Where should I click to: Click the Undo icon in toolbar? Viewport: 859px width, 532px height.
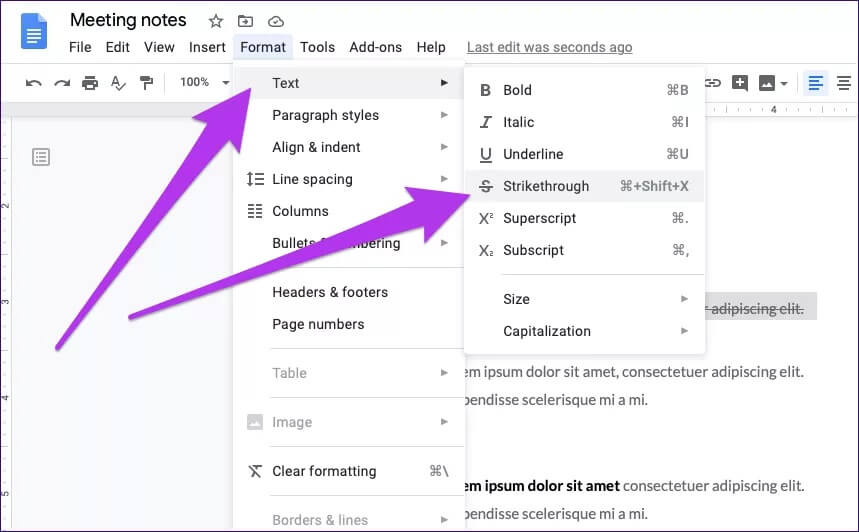click(34, 83)
